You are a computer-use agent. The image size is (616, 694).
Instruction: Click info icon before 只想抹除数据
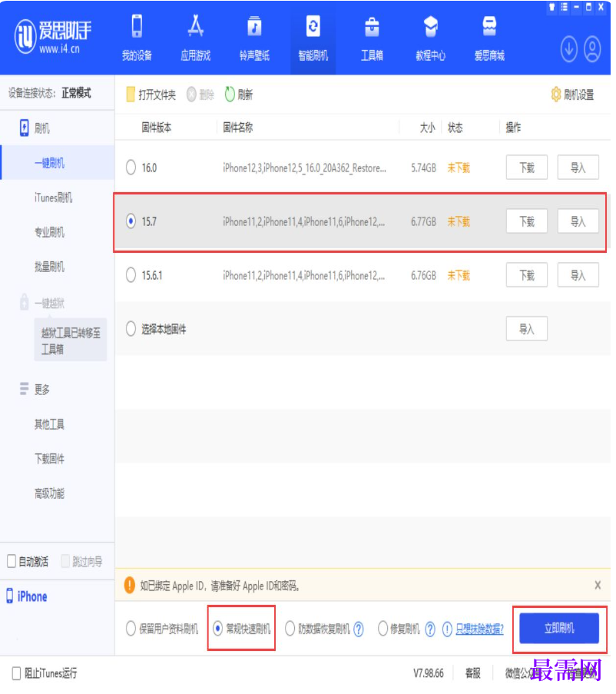click(x=447, y=629)
